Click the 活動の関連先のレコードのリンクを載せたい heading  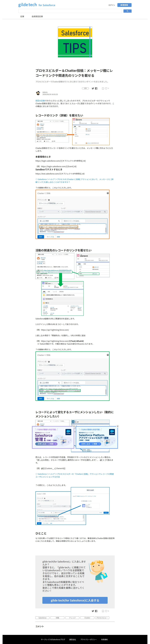(64, 250)
